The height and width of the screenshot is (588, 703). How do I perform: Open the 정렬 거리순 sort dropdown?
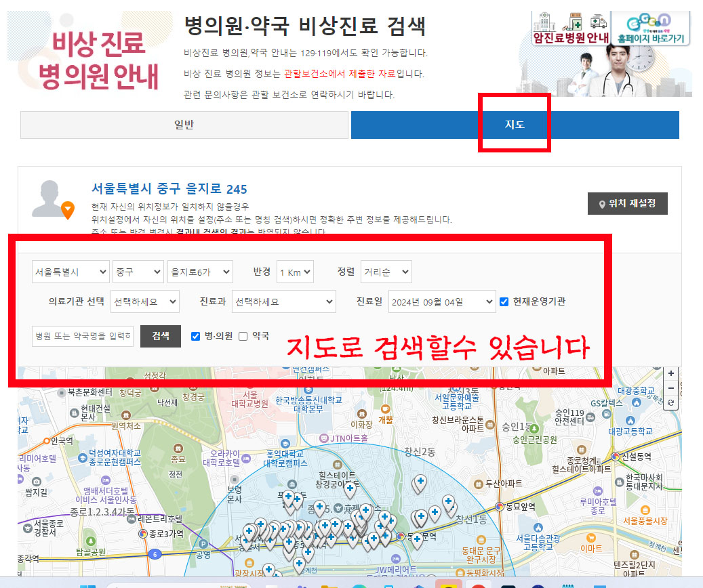click(386, 272)
